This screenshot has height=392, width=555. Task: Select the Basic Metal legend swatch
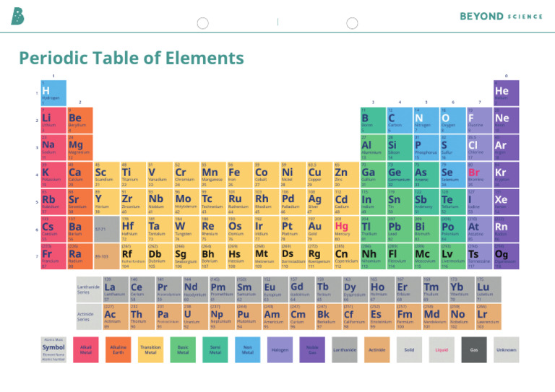click(183, 349)
